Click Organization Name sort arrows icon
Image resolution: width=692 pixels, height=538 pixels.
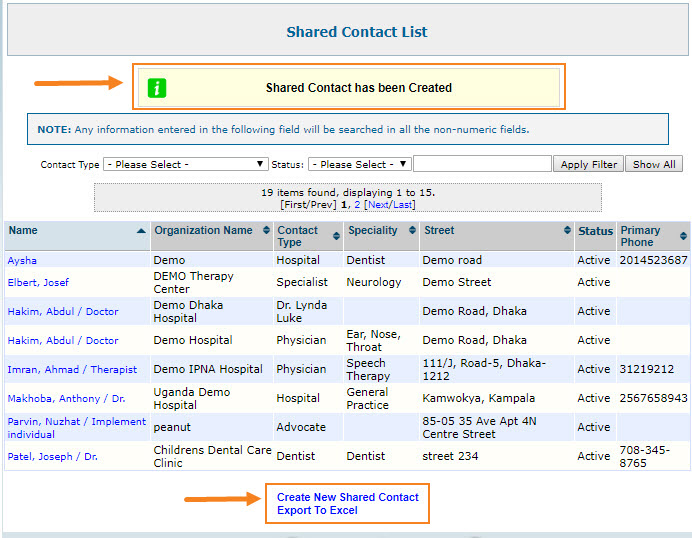(x=266, y=231)
